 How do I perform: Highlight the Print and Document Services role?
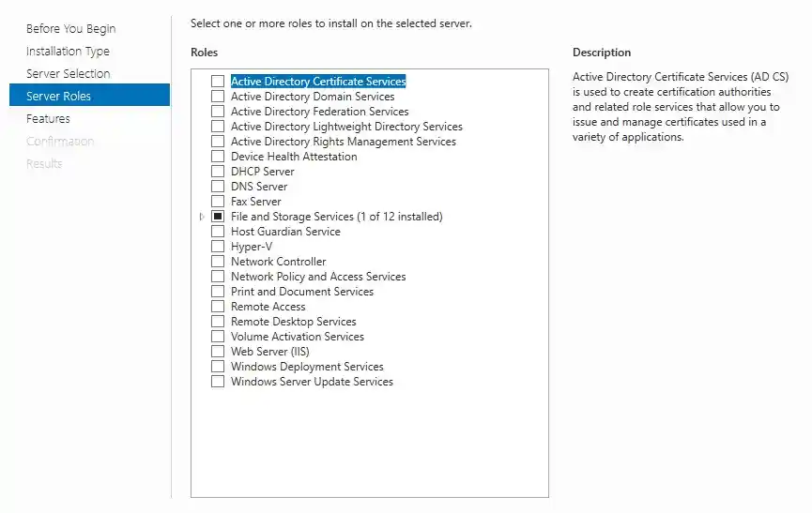(x=301, y=292)
